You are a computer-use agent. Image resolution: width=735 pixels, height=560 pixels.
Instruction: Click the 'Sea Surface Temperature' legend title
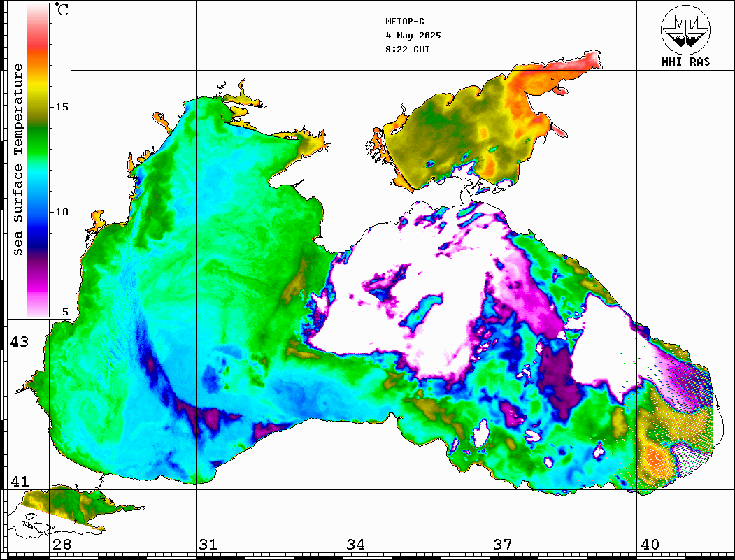click(x=17, y=159)
